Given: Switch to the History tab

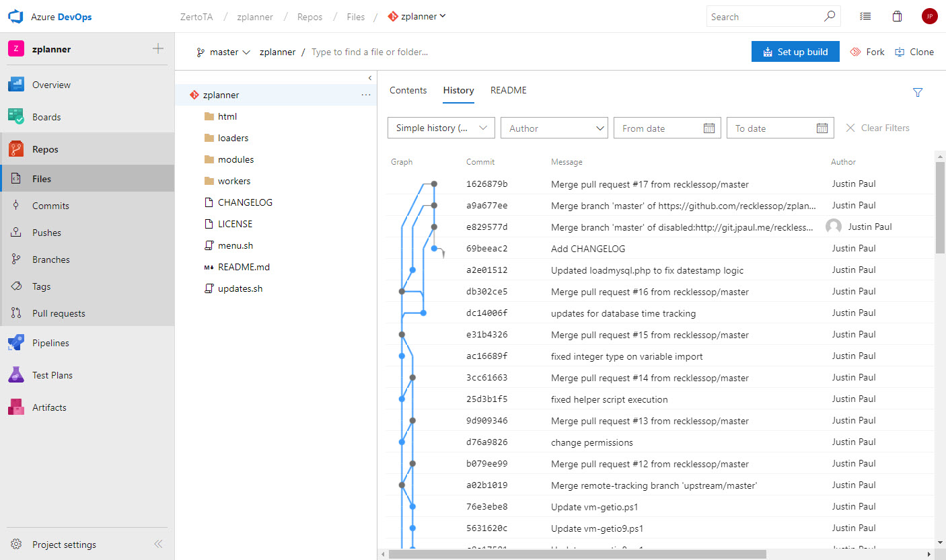Looking at the screenshot, I should [x=458, y=90].
